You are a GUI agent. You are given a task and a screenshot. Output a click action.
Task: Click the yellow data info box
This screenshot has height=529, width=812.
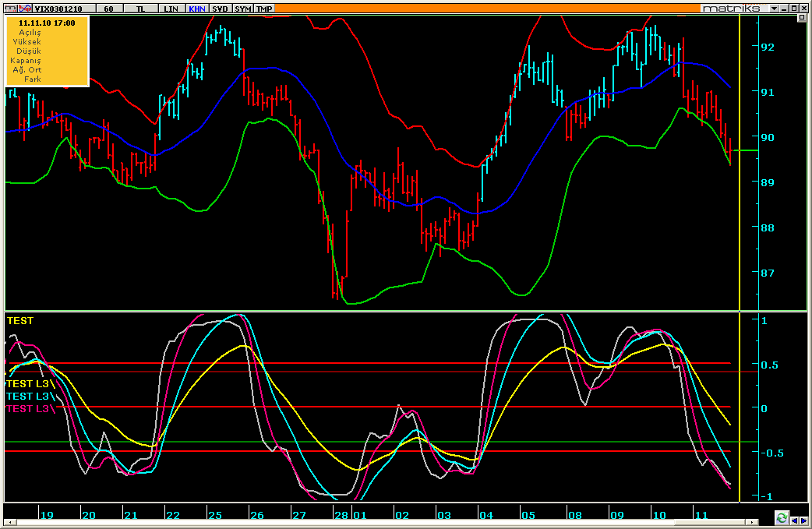[x=48, y=51]
